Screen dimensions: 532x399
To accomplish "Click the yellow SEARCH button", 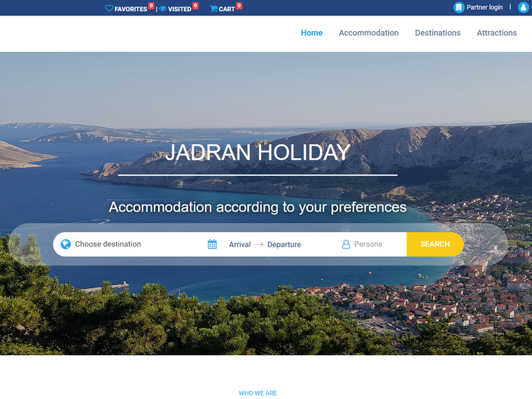I will (x=435, y=244).
